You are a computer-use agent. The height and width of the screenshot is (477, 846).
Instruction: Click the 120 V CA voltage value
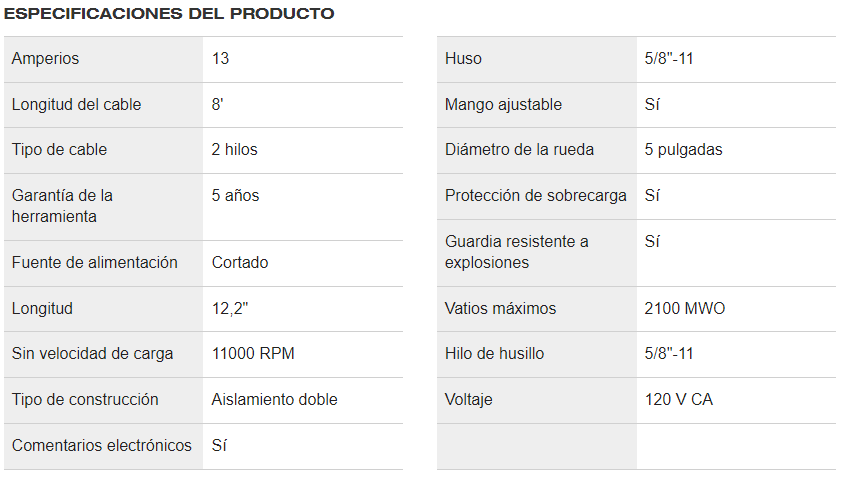(679, 400)
